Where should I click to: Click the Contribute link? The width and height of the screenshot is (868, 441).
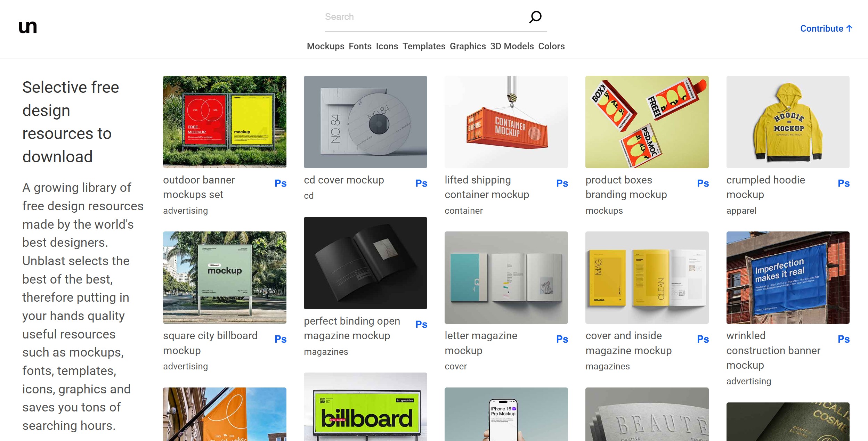[x=826, y=28]
